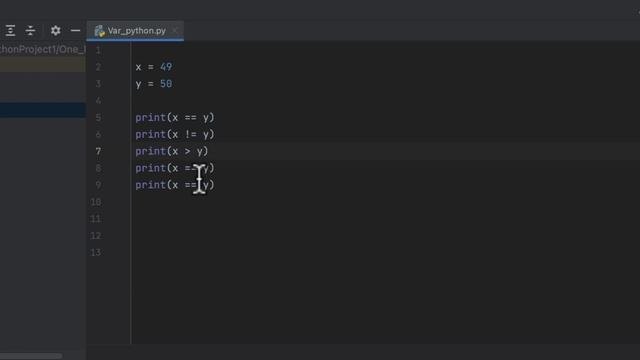Click the print keyword on line 8

pos(151,168)
